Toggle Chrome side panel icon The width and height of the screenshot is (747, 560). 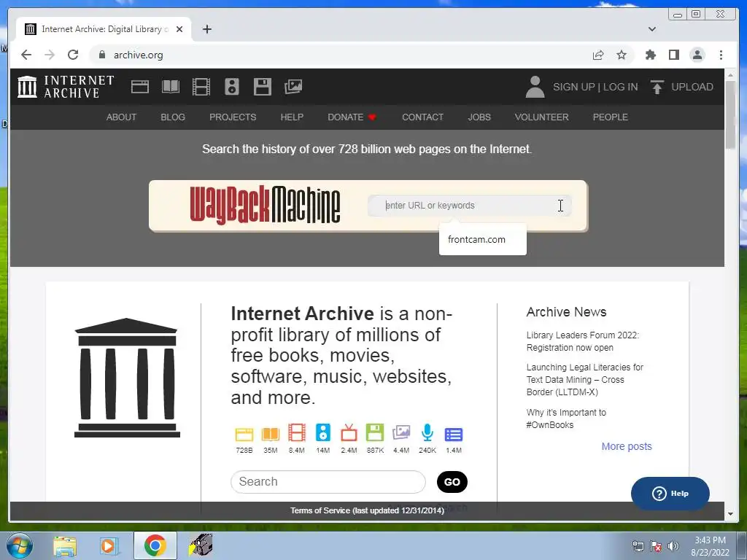pyautogui.click(x=673, y=55)
